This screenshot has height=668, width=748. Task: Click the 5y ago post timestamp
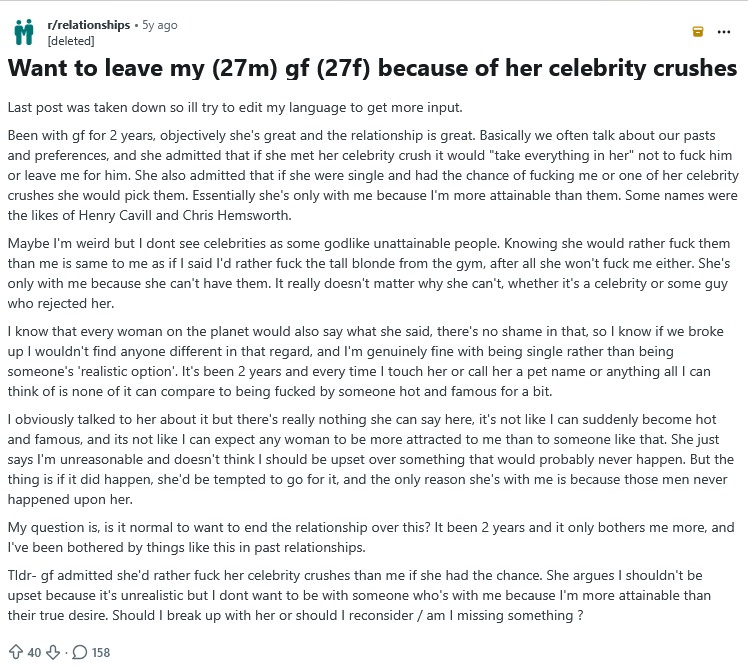click(160, 25)
